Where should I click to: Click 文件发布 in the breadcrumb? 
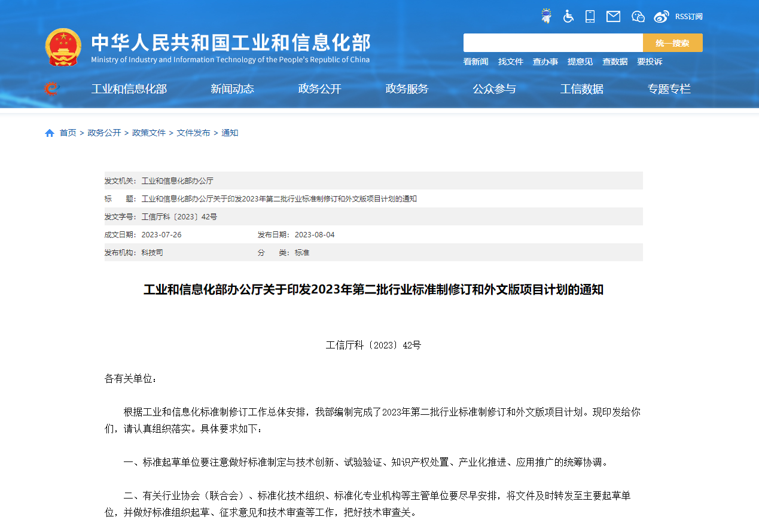193,133
